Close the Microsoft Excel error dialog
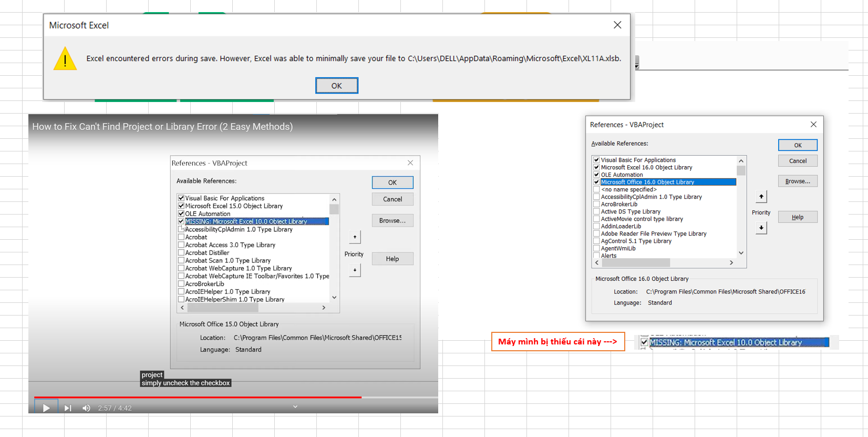 pos(617,25)
